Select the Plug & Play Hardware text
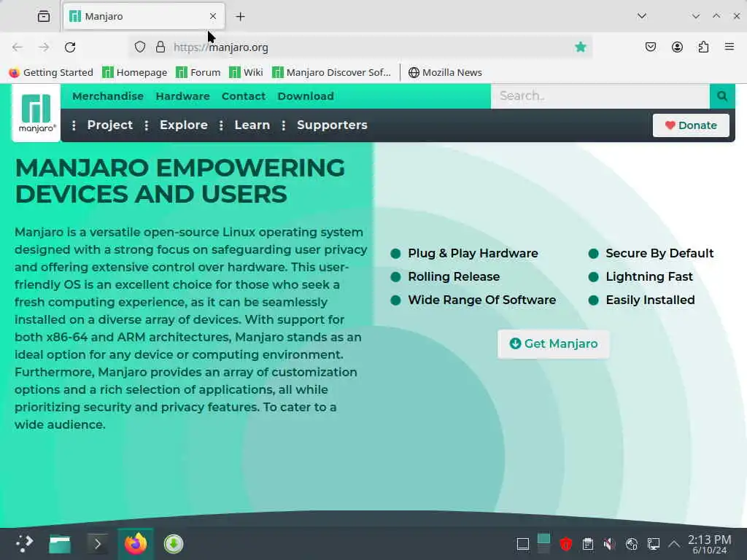This screenshot has width=747, height=560. pyautogui.click(x=473, y=253)
